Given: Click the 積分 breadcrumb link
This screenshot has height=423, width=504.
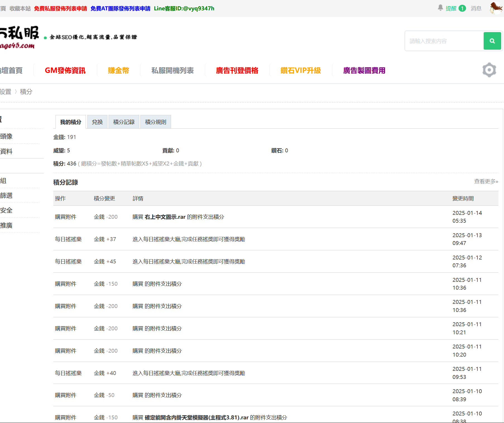Looking at the screenshot, I should 26,92.
